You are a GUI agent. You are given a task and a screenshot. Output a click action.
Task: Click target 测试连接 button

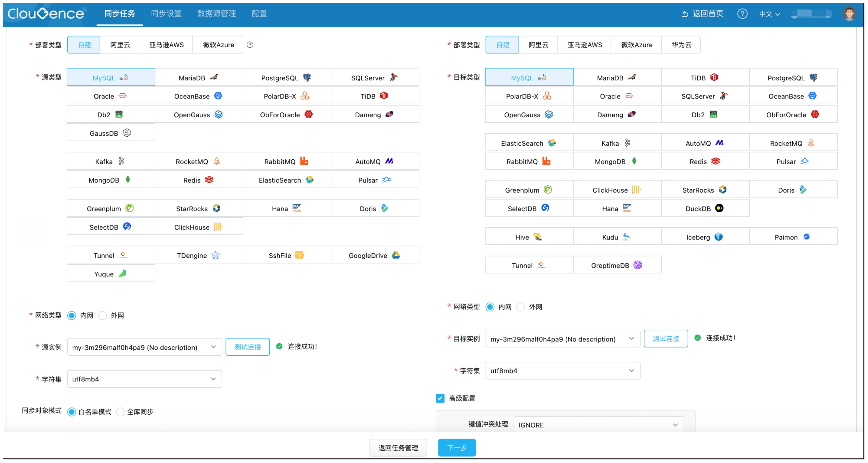pos(666,339)
